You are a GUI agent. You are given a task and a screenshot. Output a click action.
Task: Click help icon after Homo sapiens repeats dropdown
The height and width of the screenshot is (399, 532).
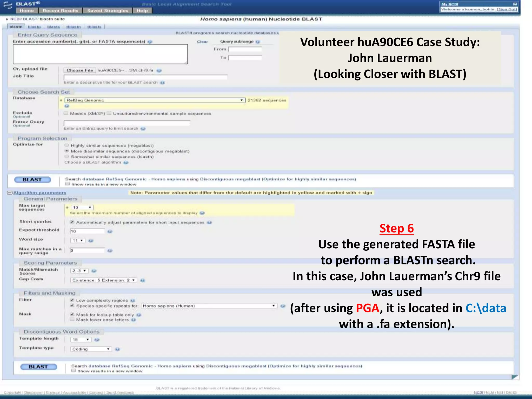click(283, 306)
